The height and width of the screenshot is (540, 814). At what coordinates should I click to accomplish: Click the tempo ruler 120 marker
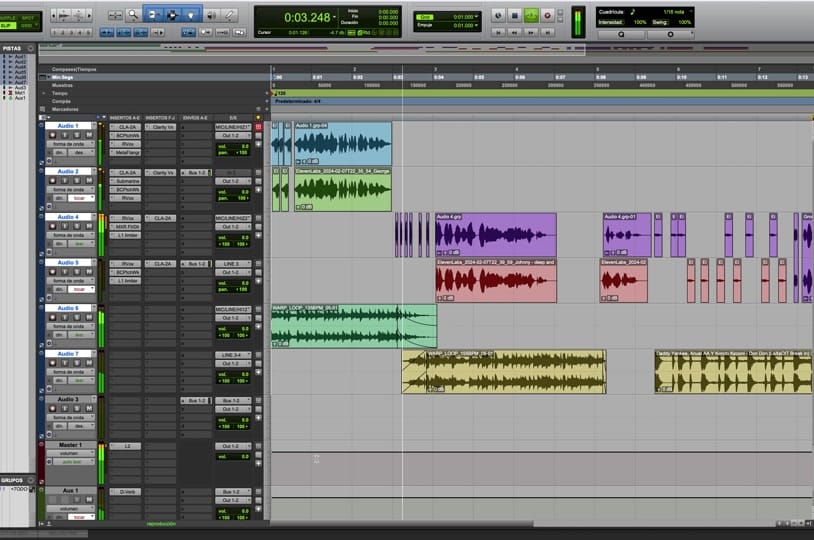pyautogui.click(x=279, y=93)
